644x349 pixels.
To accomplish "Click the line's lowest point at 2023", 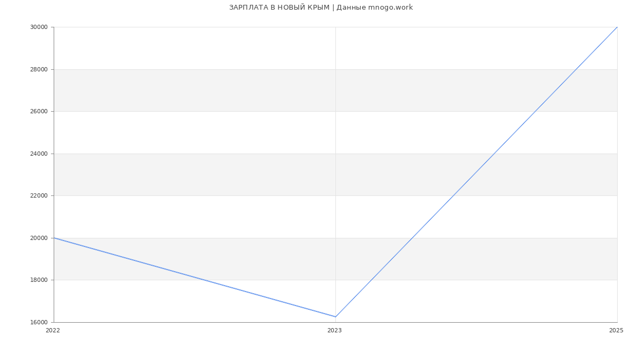I will click(x=335, y=317).
